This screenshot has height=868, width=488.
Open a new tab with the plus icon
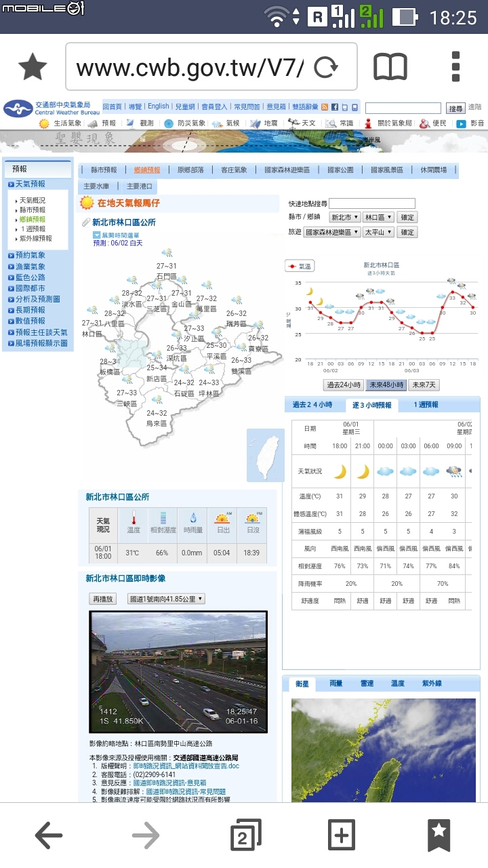[341, 835]
